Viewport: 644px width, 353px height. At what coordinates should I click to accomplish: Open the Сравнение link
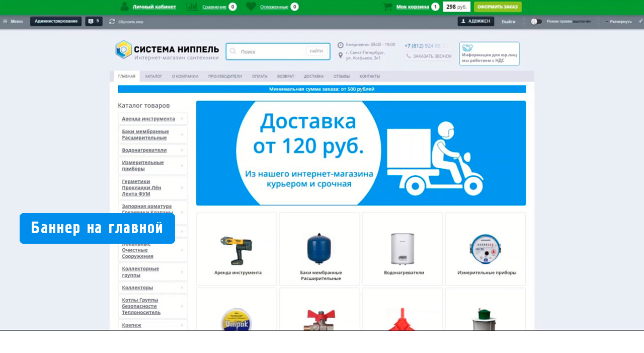pos(214,7)
